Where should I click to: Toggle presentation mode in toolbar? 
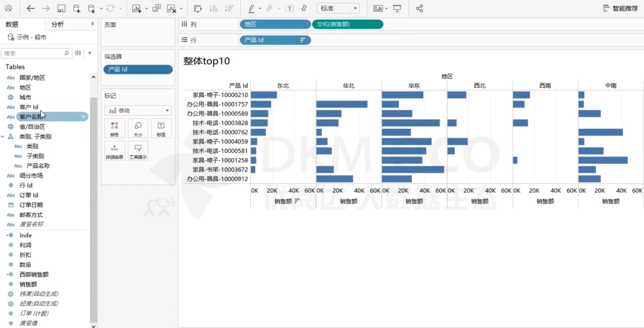[x=397, y=8]
